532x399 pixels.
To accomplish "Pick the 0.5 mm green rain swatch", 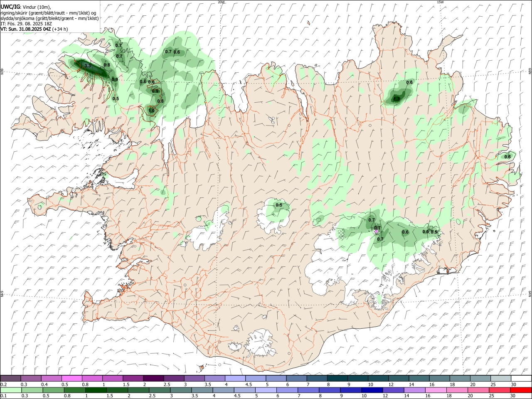I will coord(53,390).
